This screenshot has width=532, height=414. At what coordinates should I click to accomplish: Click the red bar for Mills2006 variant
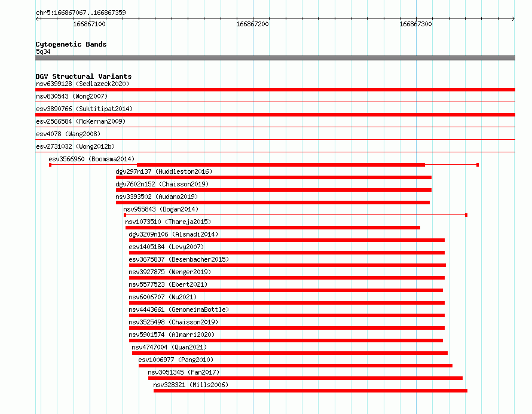pos(310,391)
